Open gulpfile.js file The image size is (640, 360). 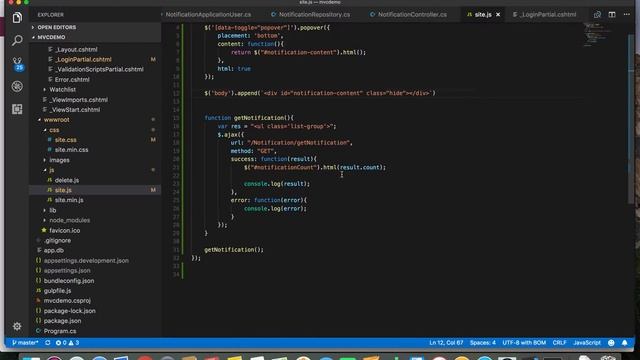pos(57,291)
